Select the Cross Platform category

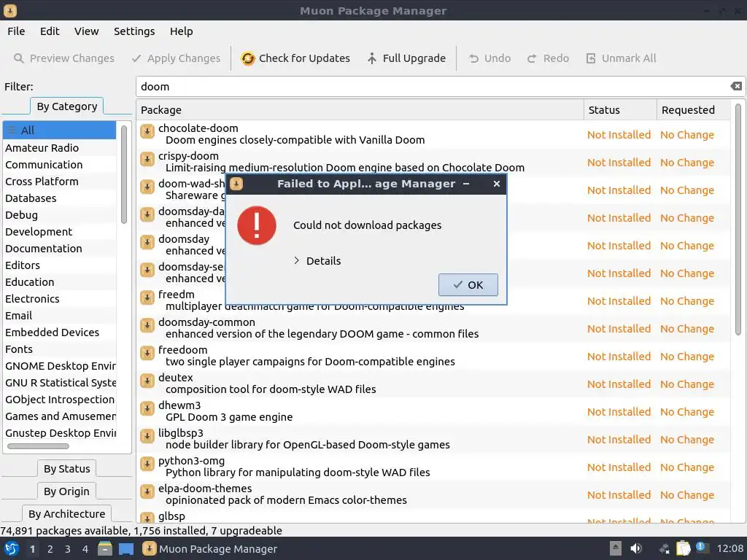tap(60, 182)
